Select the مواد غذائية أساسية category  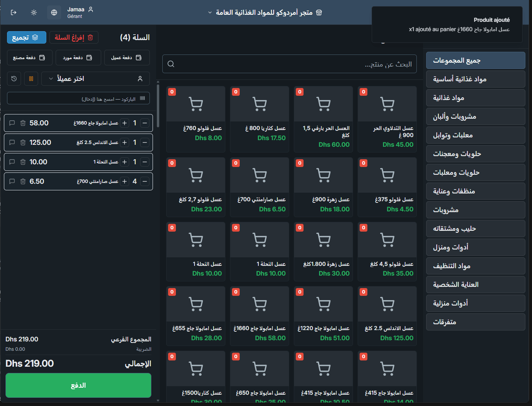coord(476,79)
